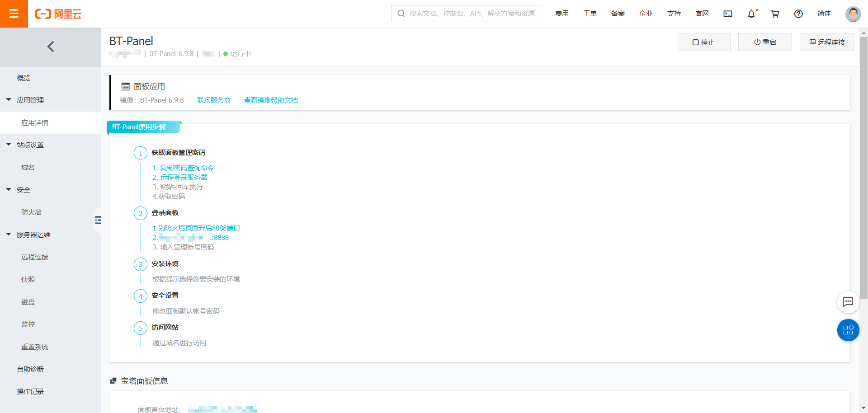Screen dimensions: 868x413
Task: Open the Cloud Shell terminal icon
Action: click(728, 14)
